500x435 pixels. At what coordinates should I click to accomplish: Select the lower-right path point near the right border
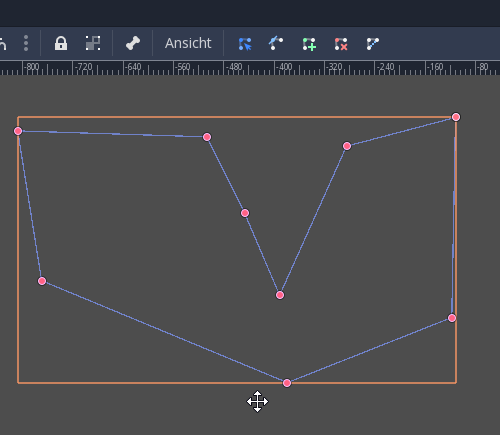click(x=452, y=318)
